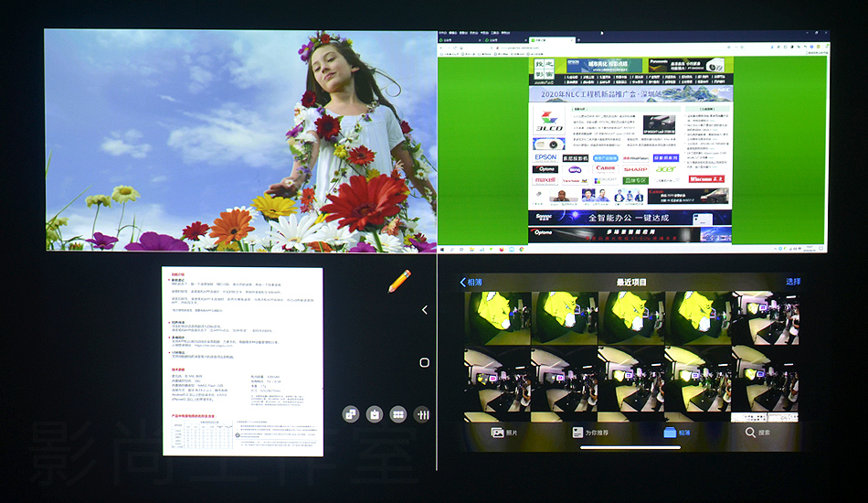Click the 3LCD logo on webpage

(x=549, y=123)
